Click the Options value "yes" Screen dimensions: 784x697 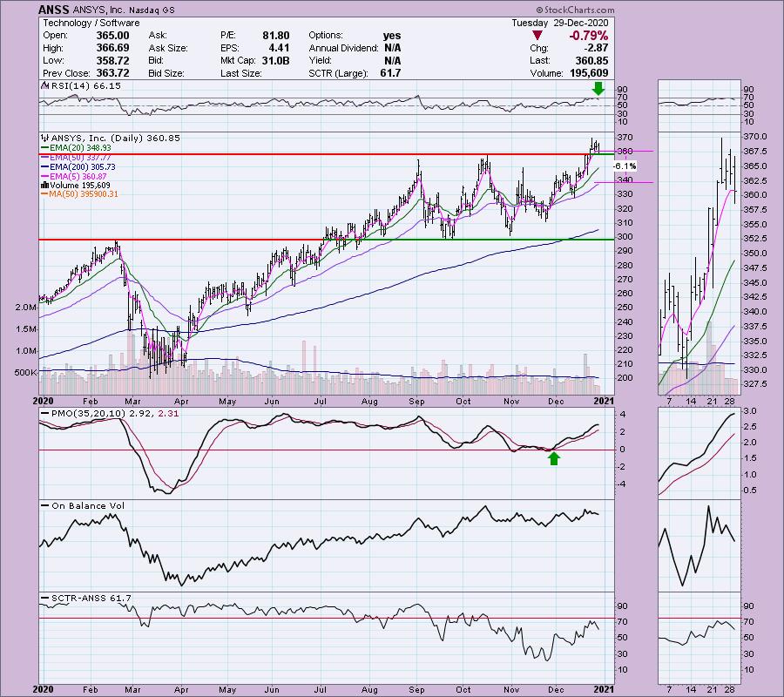[392, 36]
